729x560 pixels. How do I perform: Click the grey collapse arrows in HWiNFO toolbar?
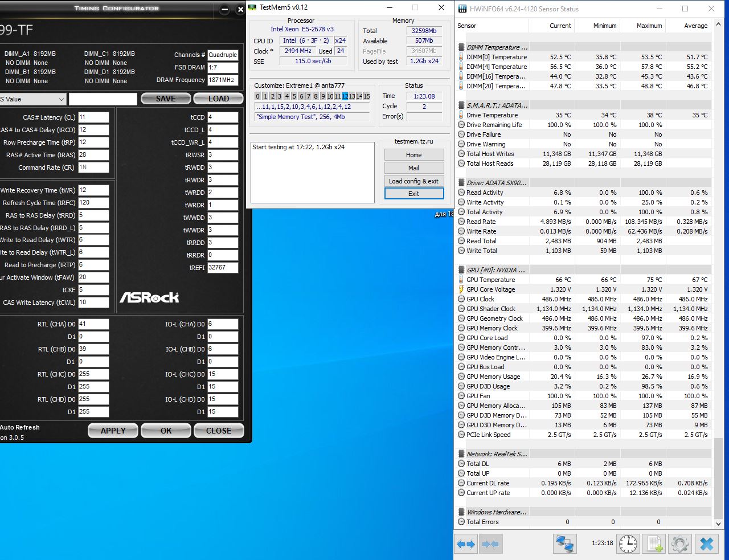point(490,544)
